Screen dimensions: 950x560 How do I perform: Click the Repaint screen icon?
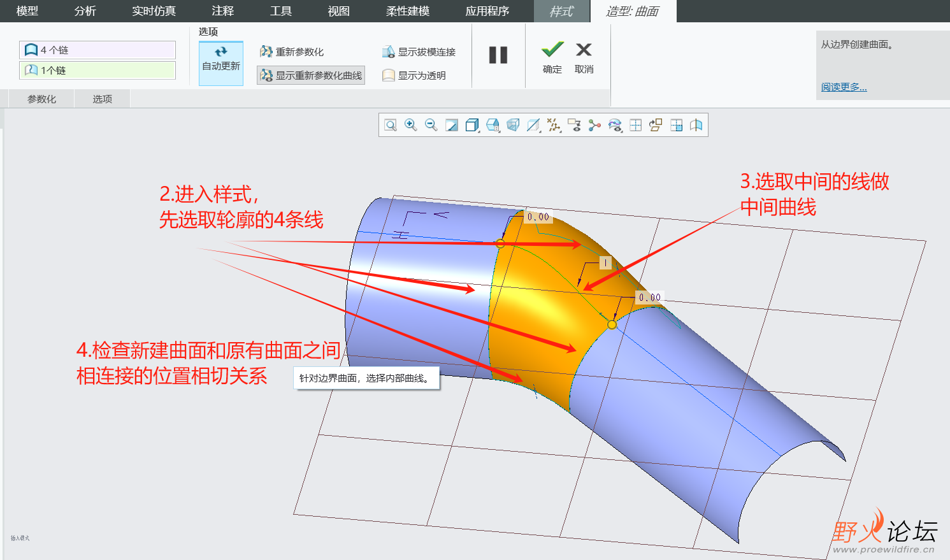[x=452, y=125]
